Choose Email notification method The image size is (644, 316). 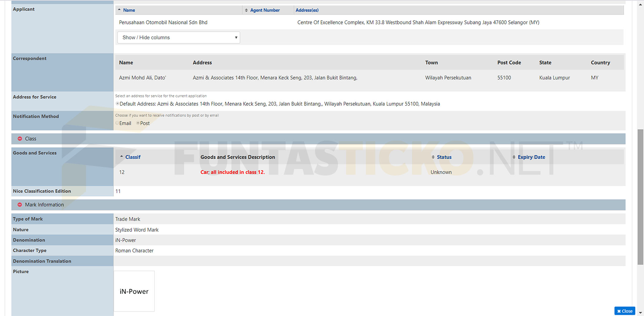(117, 123)
